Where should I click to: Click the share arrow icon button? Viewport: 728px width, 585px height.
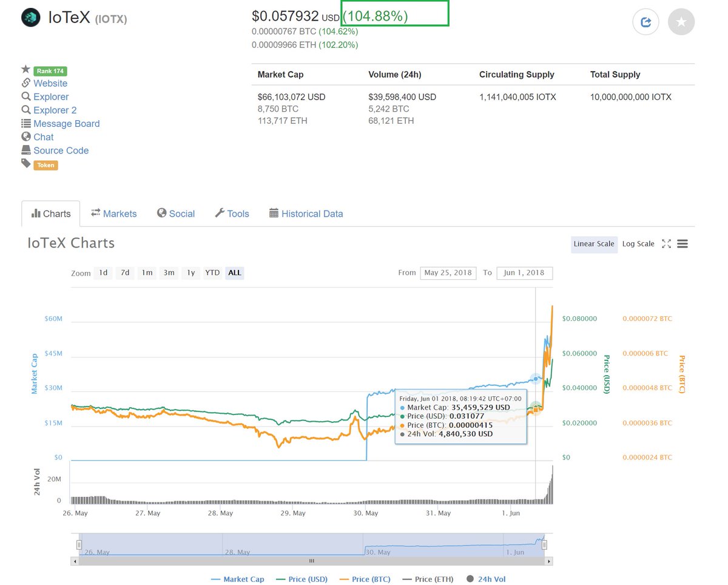point(645,22)
